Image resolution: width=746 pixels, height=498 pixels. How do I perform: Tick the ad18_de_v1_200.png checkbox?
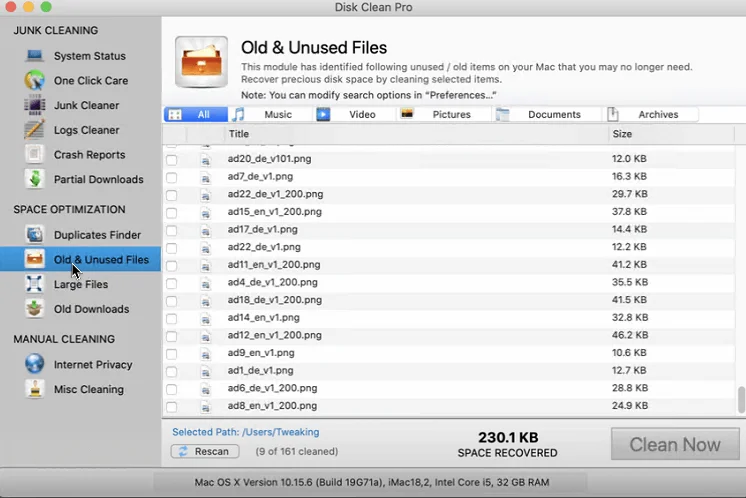172,301
